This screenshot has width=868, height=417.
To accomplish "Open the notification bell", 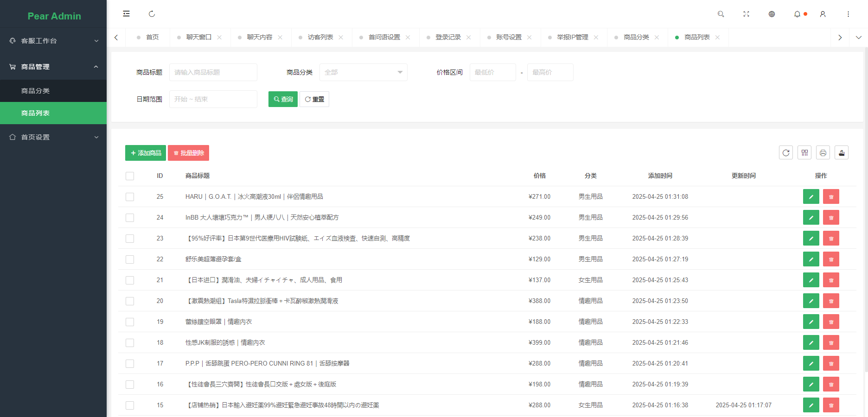I will 797,14.
